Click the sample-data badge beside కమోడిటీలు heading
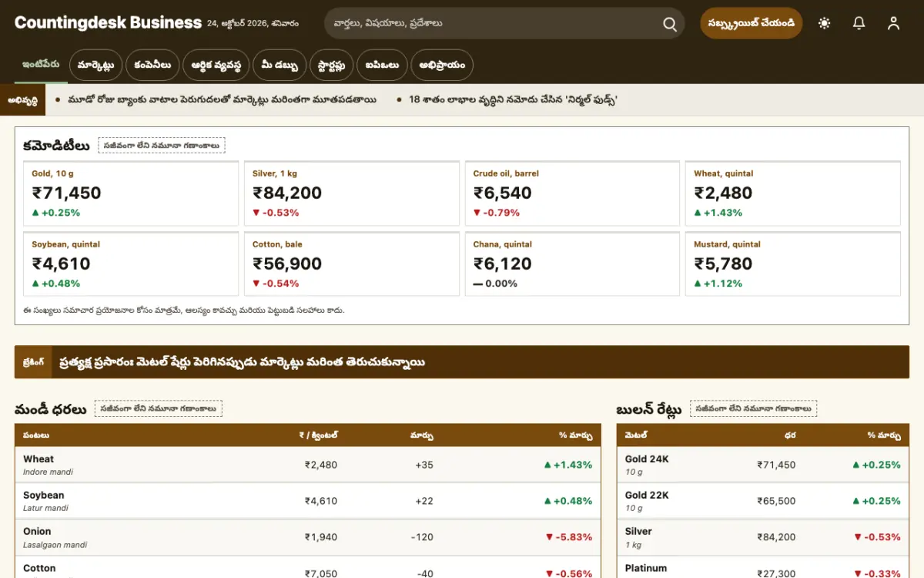Viewport: 924px width, 578px height. click(162, 146)
